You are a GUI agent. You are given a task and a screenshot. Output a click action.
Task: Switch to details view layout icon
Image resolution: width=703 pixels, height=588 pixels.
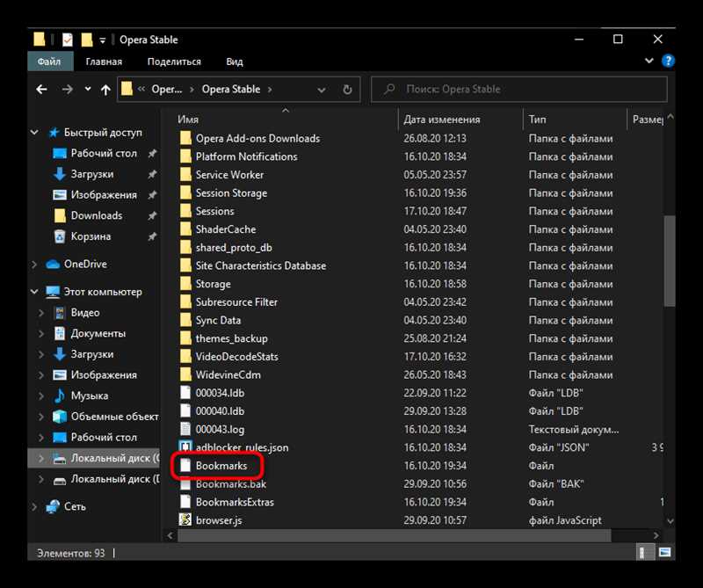tap(643, 553)
